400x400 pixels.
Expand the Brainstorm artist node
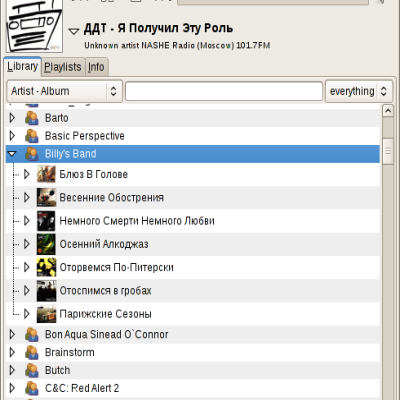coord(12,352)
